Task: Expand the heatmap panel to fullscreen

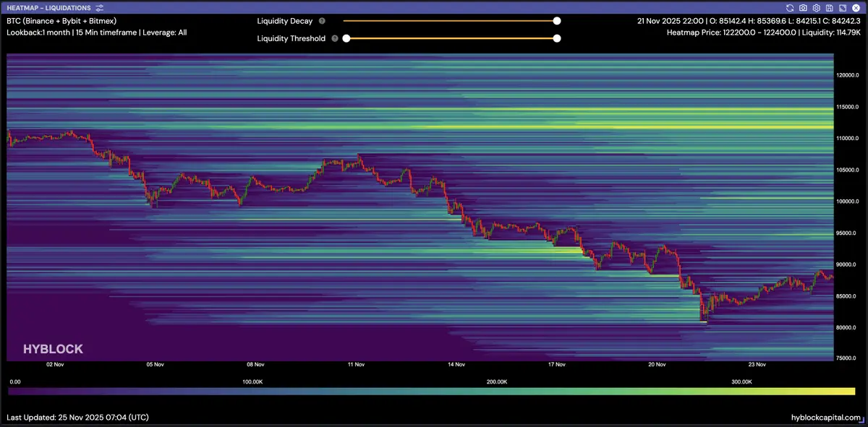Action: [842, 8]
